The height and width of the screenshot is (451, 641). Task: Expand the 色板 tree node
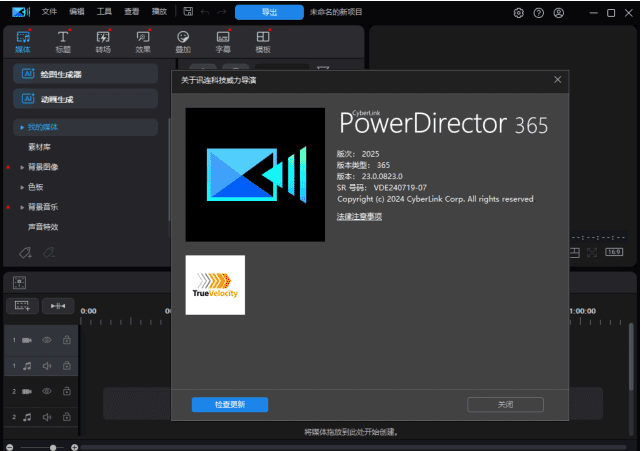[22, 187]
